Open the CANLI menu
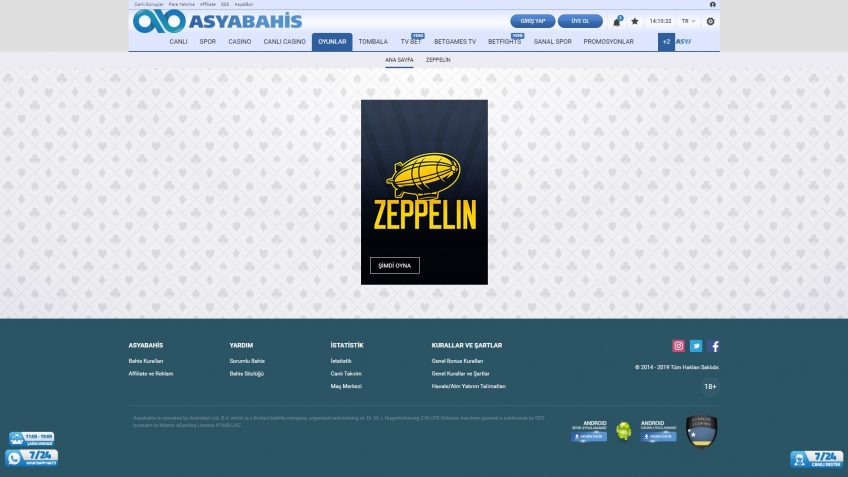The width and height of the screenshot is (848, 477). pyautogui.click(x=178, y=42)
